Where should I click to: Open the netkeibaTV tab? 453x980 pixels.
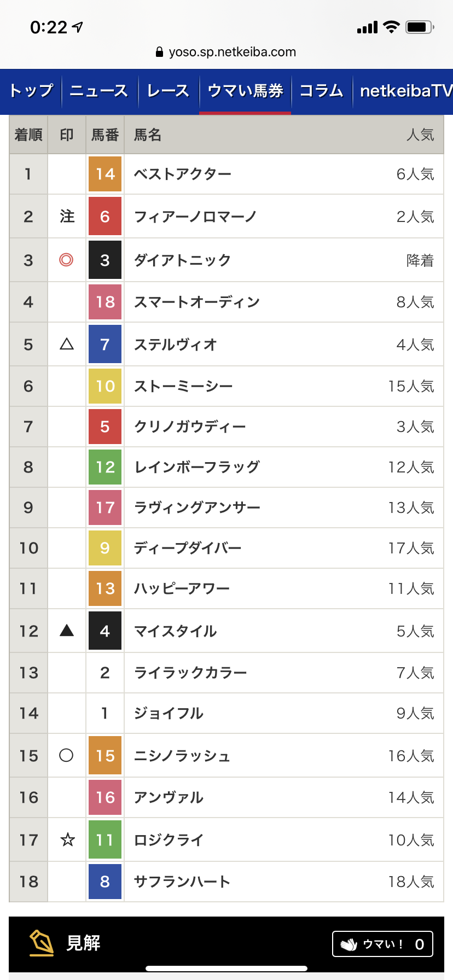[x=405, y=91]
